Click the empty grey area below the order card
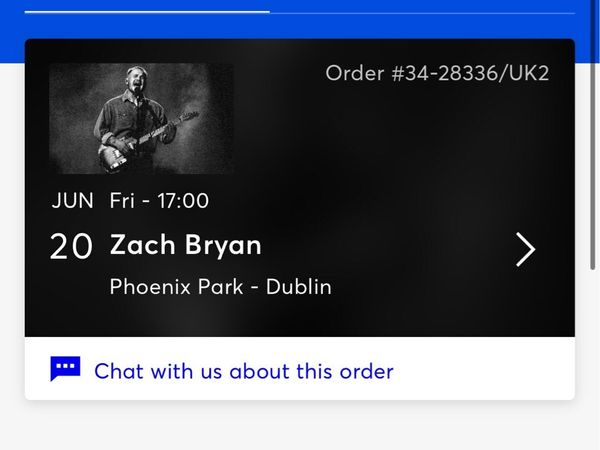The width and height of the screenshot is (600, 450). click(x=300, y=427)
